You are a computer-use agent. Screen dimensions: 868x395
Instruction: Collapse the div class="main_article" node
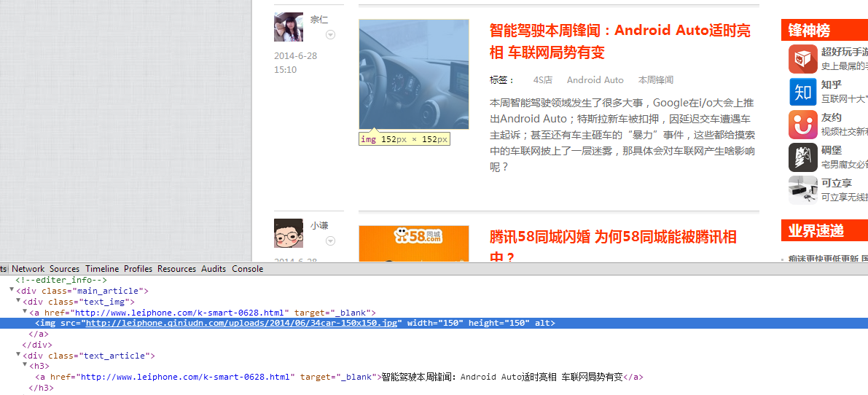coord(12,291)
